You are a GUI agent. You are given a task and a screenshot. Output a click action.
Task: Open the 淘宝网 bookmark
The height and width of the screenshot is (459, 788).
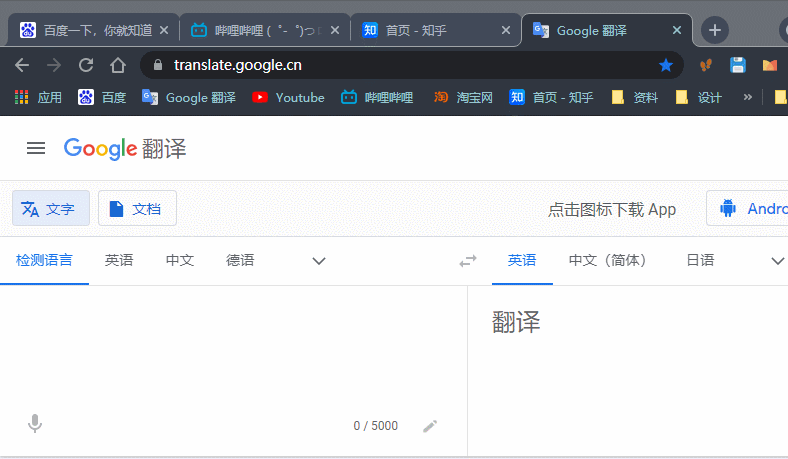pos(463,97)
